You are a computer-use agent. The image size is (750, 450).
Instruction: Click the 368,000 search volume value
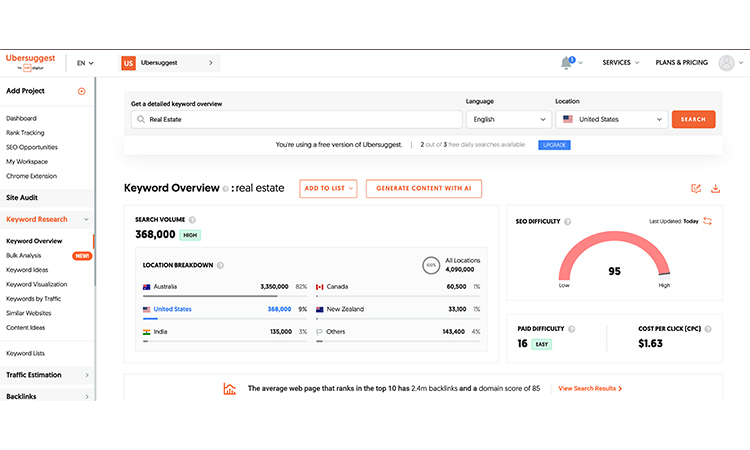click(x=155, y=234)
